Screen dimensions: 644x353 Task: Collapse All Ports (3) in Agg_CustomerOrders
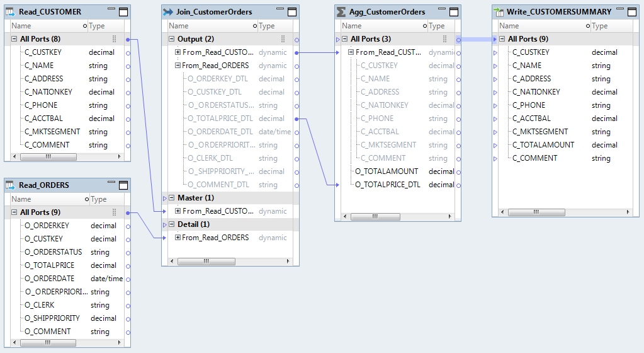(x=344, y=39)
